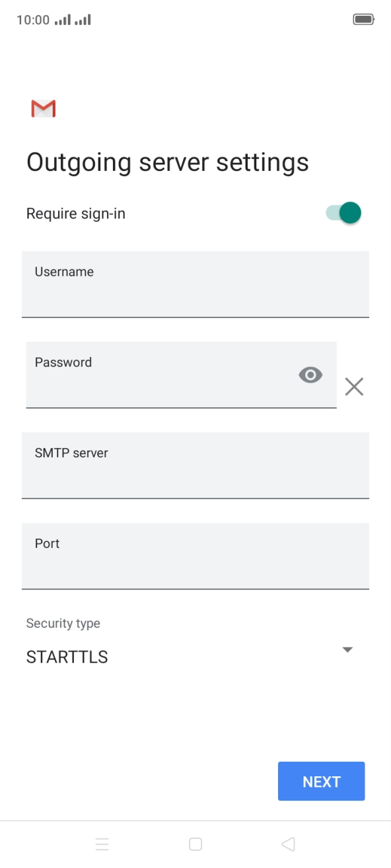Click inside the Port input field
This screenshot has height=868, width=391.
(196, 556)
